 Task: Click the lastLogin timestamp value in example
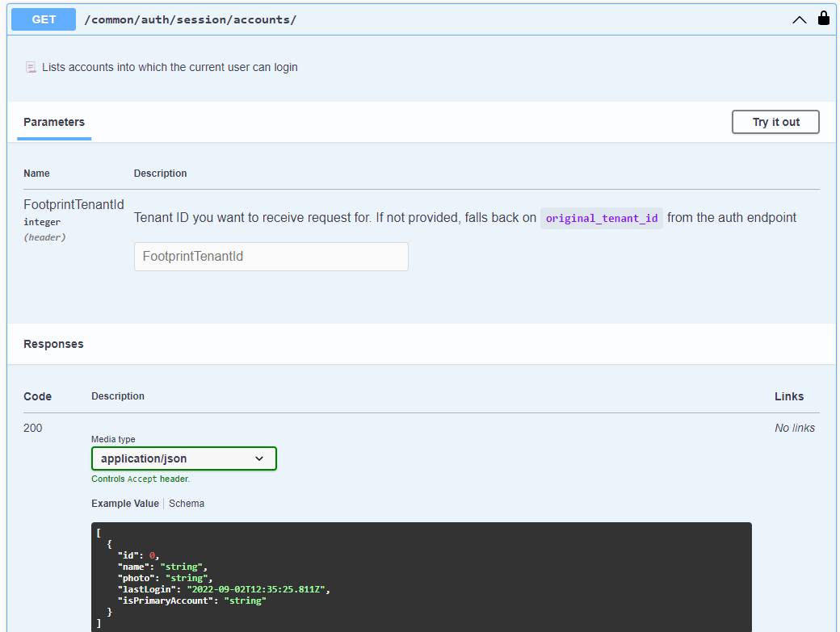255,589
